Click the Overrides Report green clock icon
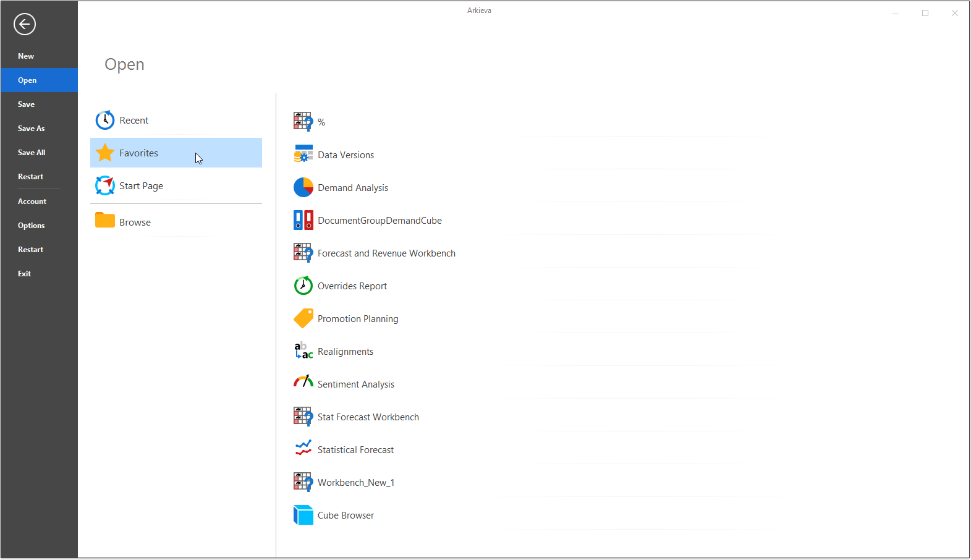The image size is (971, 560). [x=303, y=286]
